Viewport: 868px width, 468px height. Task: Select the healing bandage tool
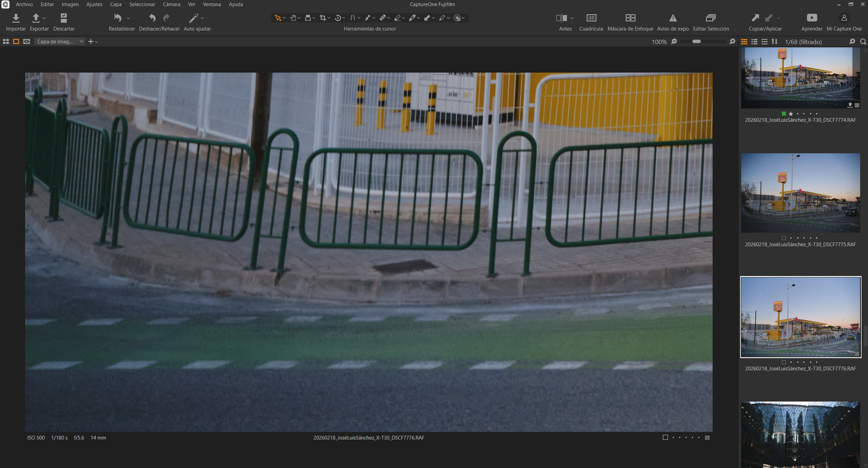tap(382, 18)
